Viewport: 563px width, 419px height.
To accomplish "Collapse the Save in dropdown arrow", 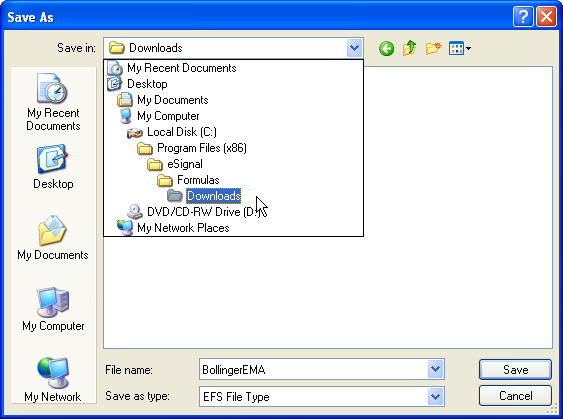I will click(354, 48).
